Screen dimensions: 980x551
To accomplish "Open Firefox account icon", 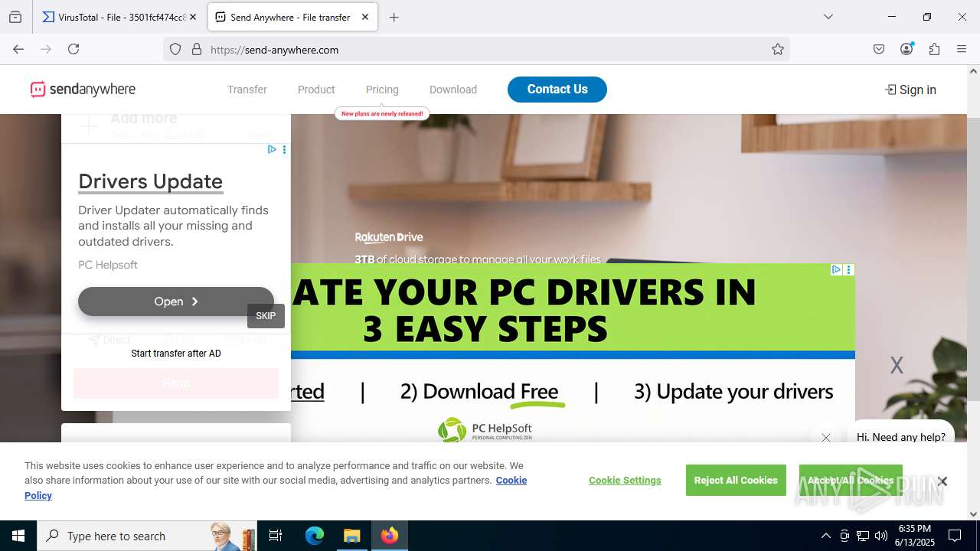I will click(x=906, y=49).
